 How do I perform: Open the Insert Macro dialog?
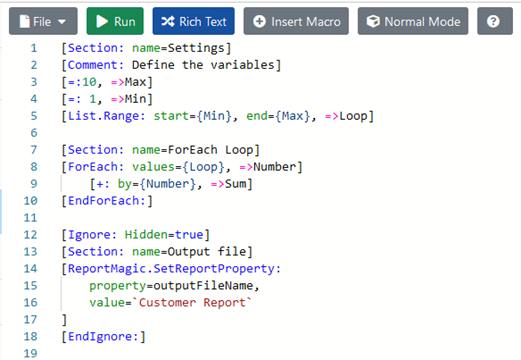pos(296,21)
